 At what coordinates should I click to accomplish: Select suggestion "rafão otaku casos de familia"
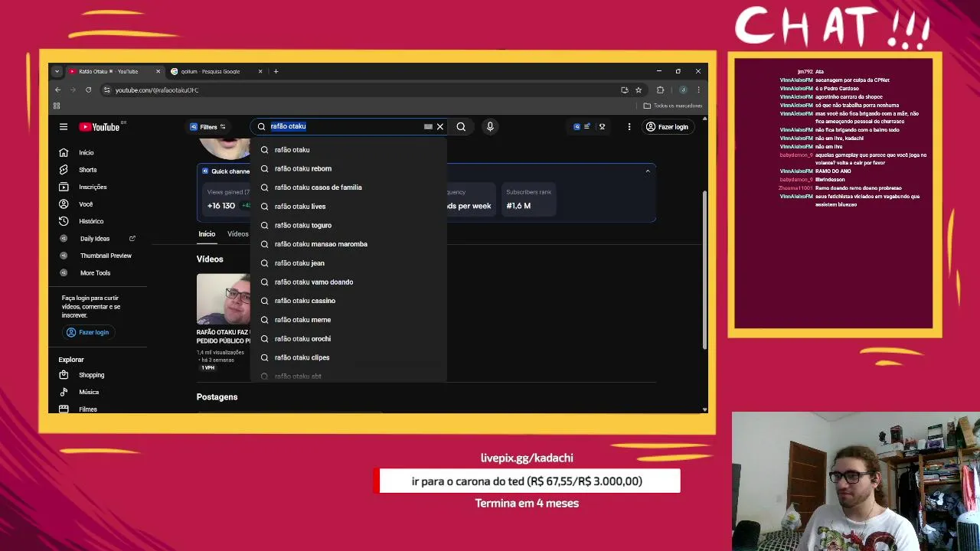[x=348, y=187]
